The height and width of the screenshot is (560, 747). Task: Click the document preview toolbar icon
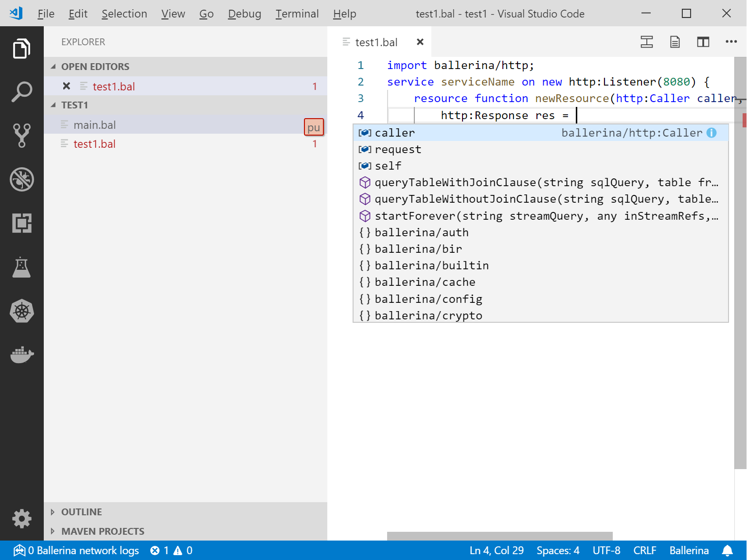pos(675,42)
